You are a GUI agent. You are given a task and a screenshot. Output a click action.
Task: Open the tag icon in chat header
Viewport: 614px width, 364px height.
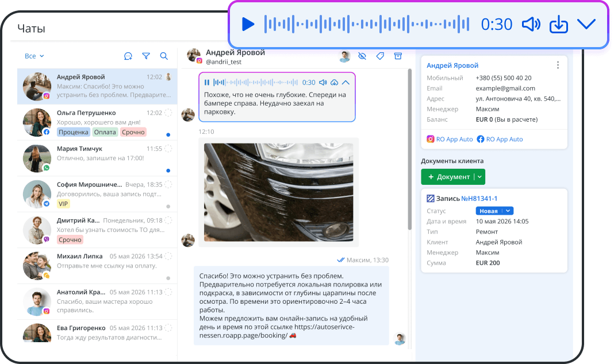point(380,56)
